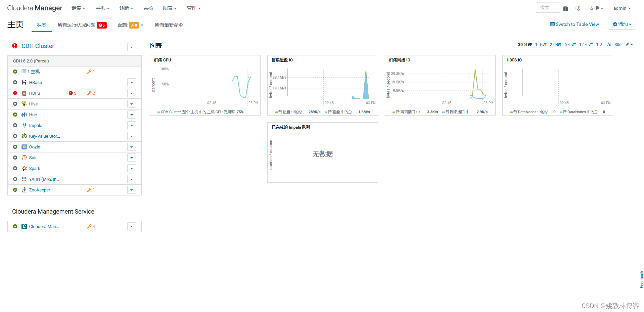Open the 群集磁盘 IO chart
The height and width of the screenshot is (312, 644).
[x=323, y=85]
